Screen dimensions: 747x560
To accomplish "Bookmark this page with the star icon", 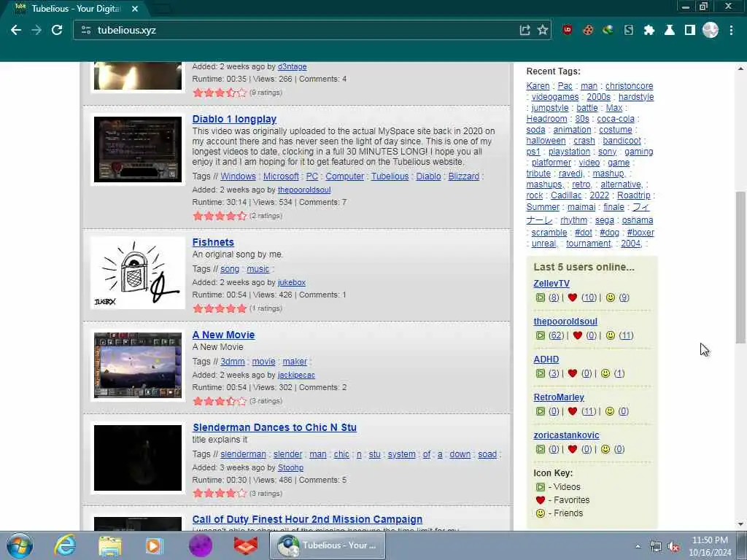I will pyautogui.click(x=543, y=30).
